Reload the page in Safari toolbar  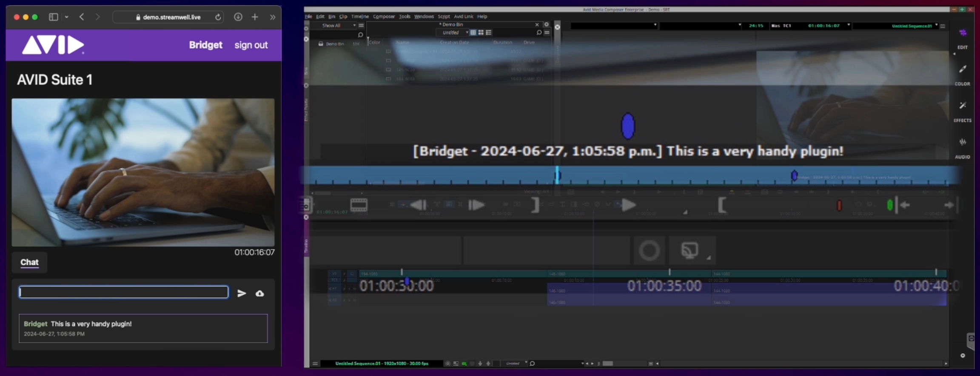218,17
